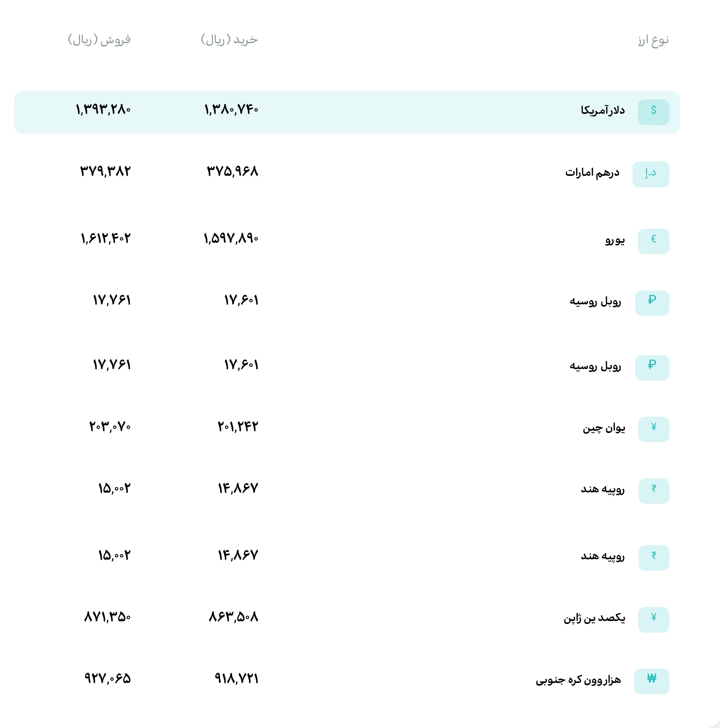Click the ¥ icon beside یوان چین
This screenshot has height=728, width=720.
(x=653, y=429)
